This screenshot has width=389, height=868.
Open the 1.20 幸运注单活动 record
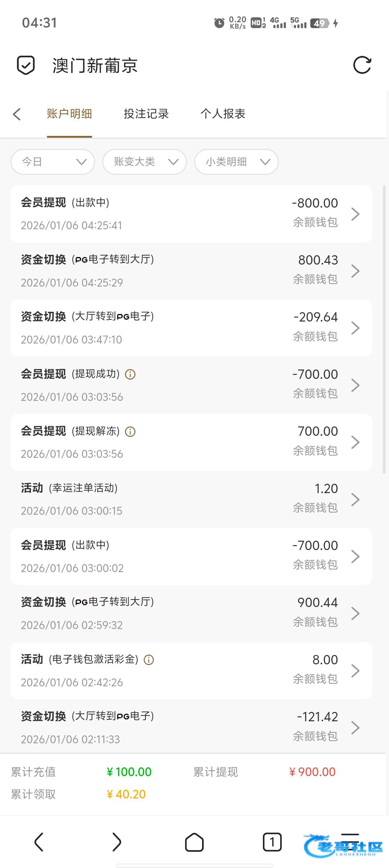click(191, 499)
